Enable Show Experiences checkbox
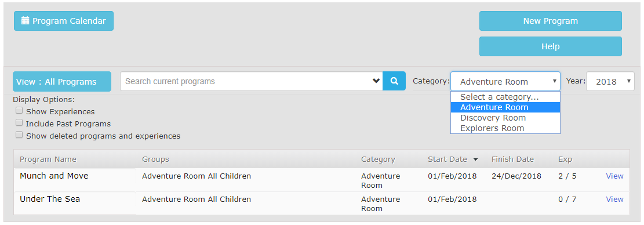The image size is (644, 225). pyautogui.click(x=19, y=110)
